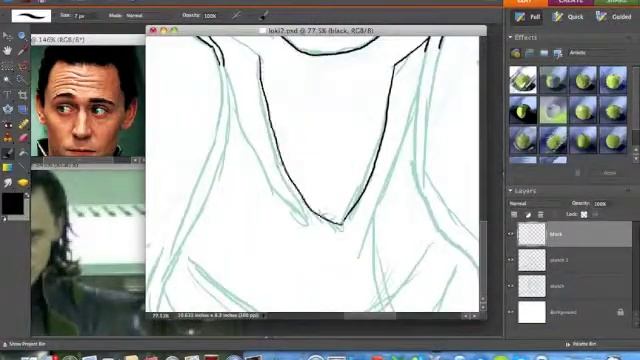Select the Straighten tool
This screenshot has width=640, height=360.
tap(23, 109)
